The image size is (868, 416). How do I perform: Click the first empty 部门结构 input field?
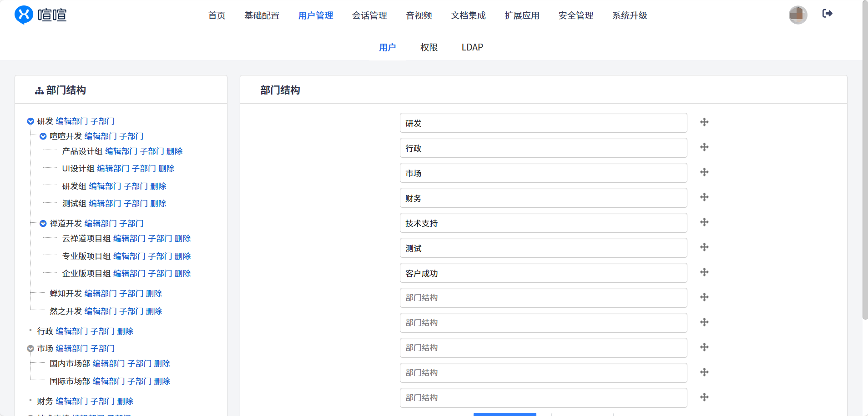pyautogui.click(x=543, y=298)
